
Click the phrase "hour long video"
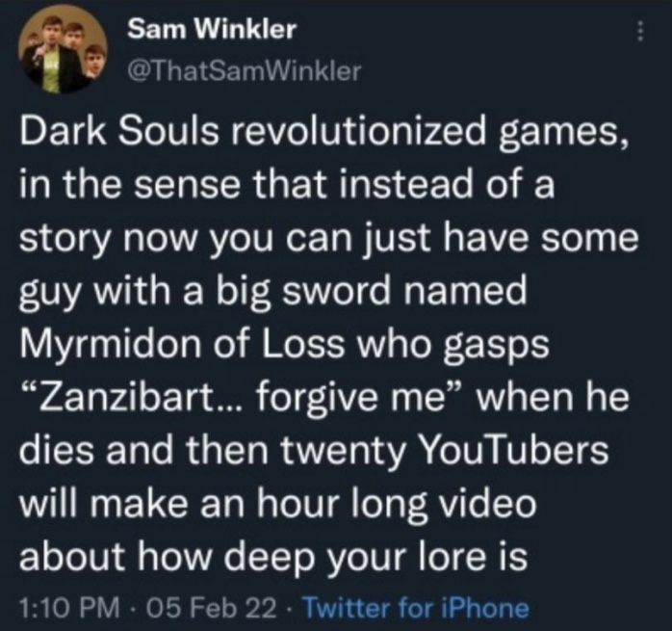click(x=397, y=505)
